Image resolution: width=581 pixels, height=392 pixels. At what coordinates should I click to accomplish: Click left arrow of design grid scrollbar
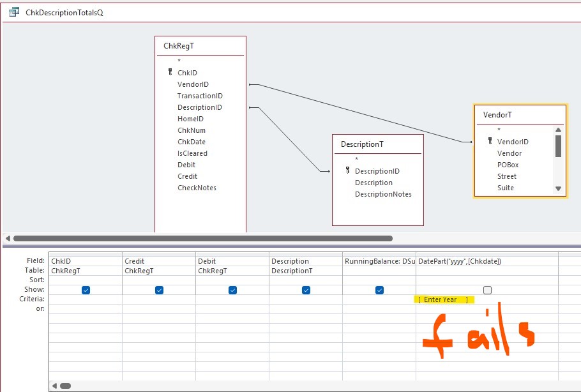[55, 386]
